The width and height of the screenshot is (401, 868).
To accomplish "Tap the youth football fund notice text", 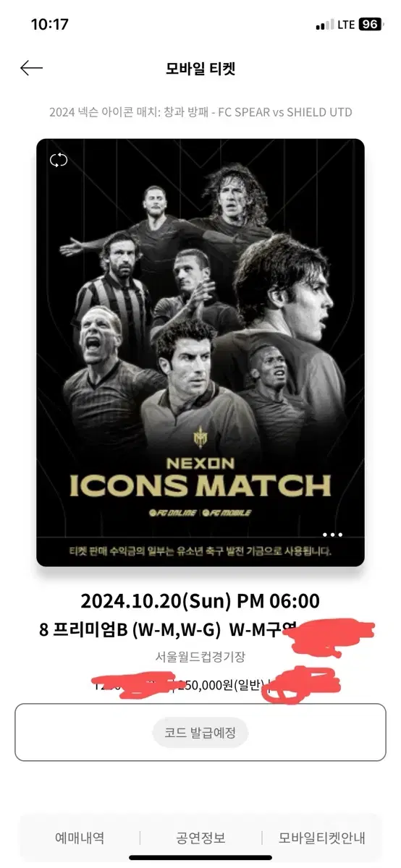I will pos(200,552).
